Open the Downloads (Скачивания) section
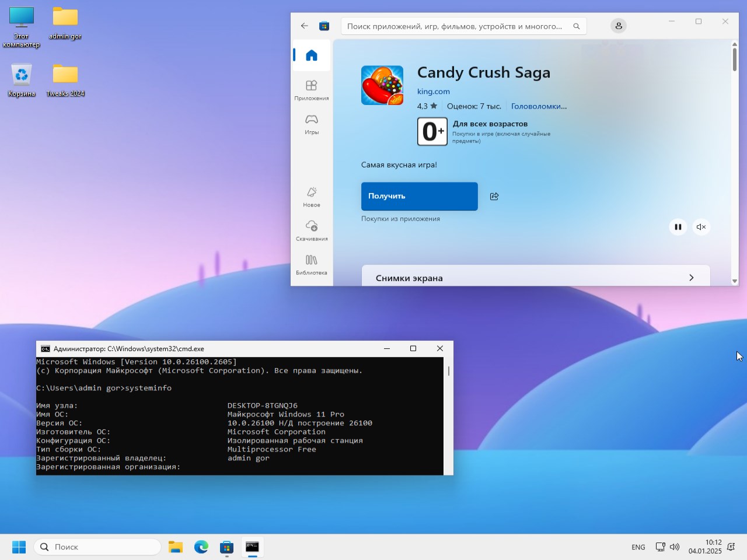Screen dimensions: 747x560 pyautogui.click(x=312, y=230)
